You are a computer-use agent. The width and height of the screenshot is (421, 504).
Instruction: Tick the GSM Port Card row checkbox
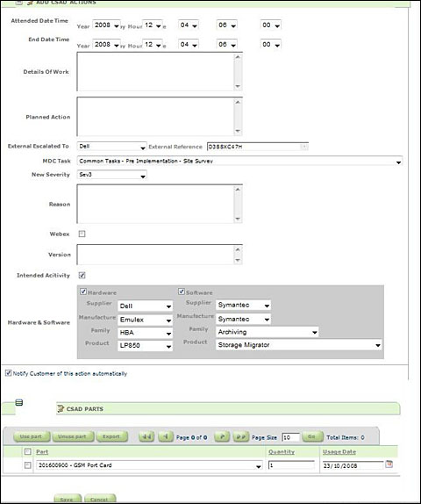tap(27, 465)
